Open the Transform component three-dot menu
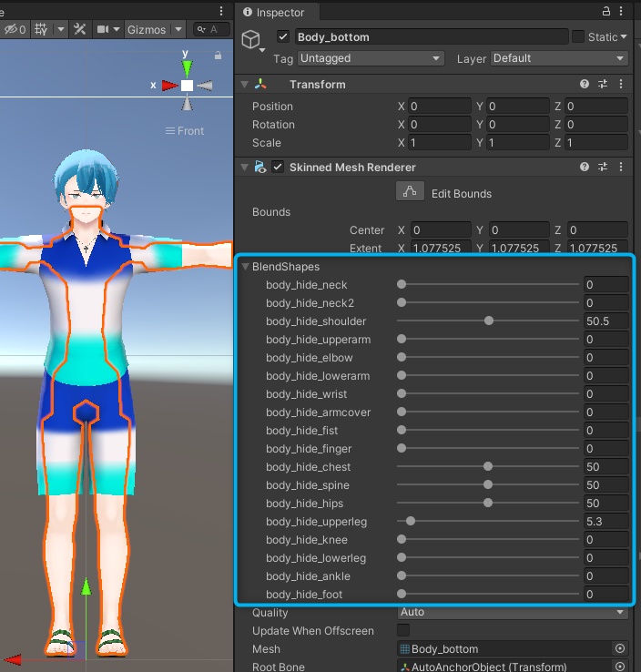This screenshot has height=672, width=641. [x=622, y=85]
